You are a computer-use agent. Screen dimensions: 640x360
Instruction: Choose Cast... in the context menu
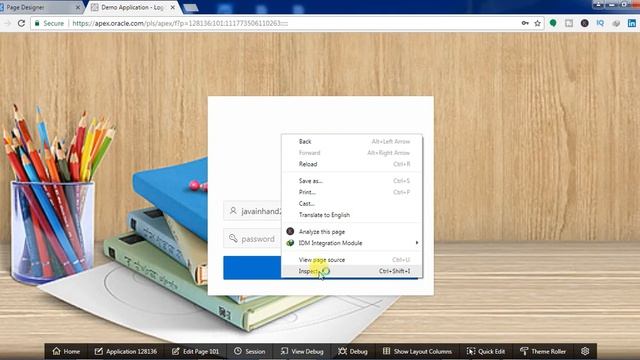[351, 204]
